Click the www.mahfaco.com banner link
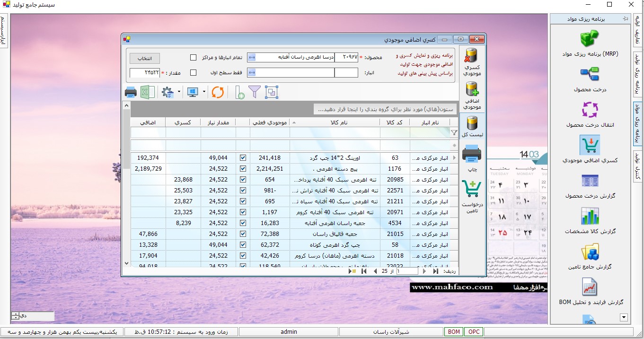Screen dimensions: 644x339 [451, 287]
